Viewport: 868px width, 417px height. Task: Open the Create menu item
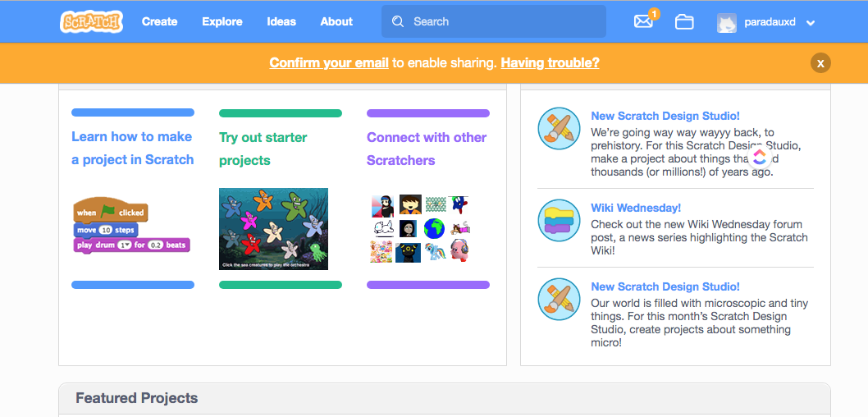(x=159, y=21)
